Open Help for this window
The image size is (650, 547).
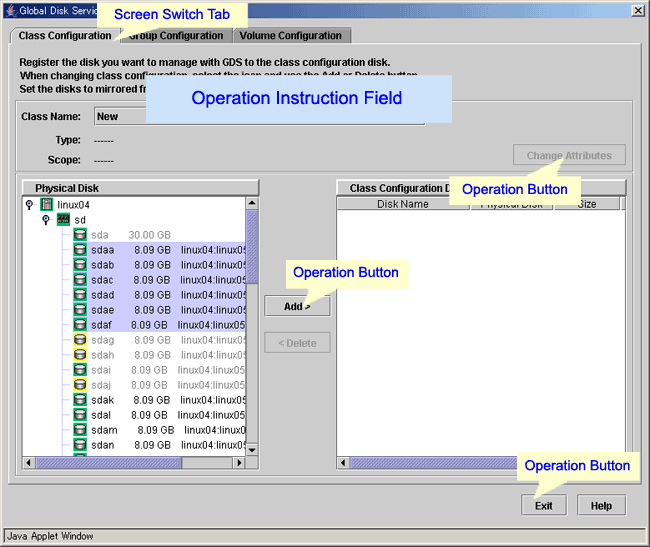(601, 506)
